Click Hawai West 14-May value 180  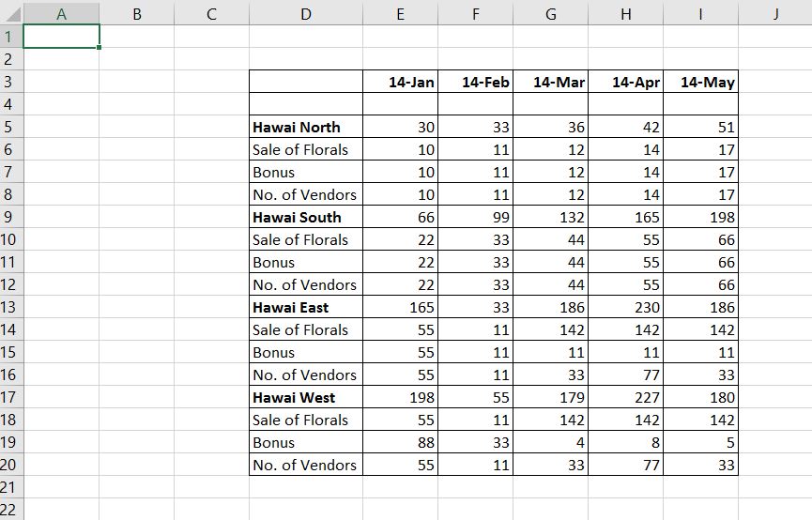pyautogui.click(x=700, y=397)
